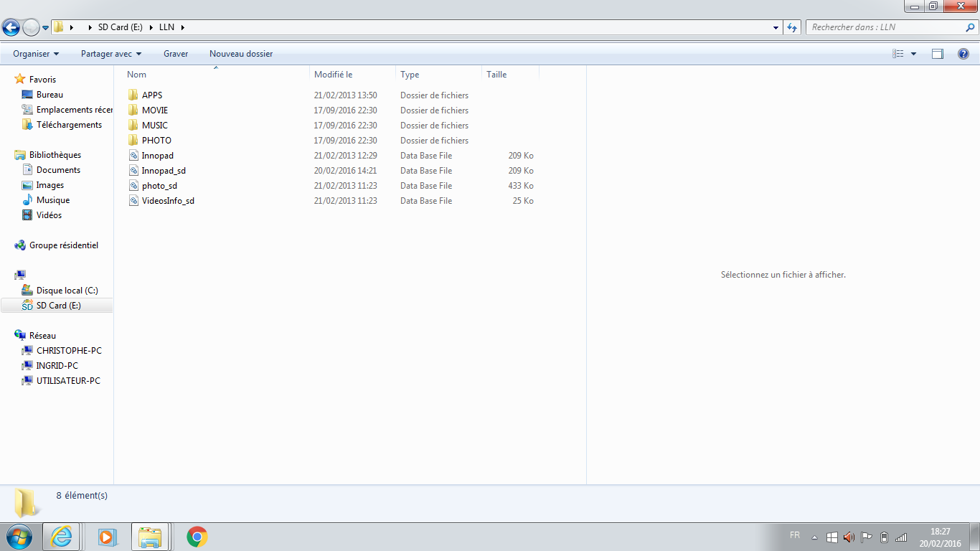Expand the Partager avec dropdown menu
The width and height of the screenshot is (980, 551).
click(x=111, y=54)
